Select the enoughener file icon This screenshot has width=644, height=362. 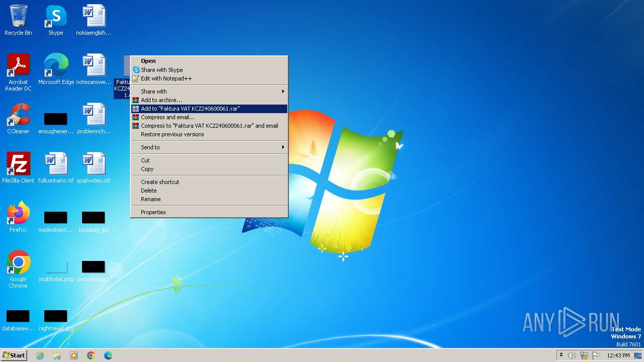pyautogui.click(x=56, y=123)
